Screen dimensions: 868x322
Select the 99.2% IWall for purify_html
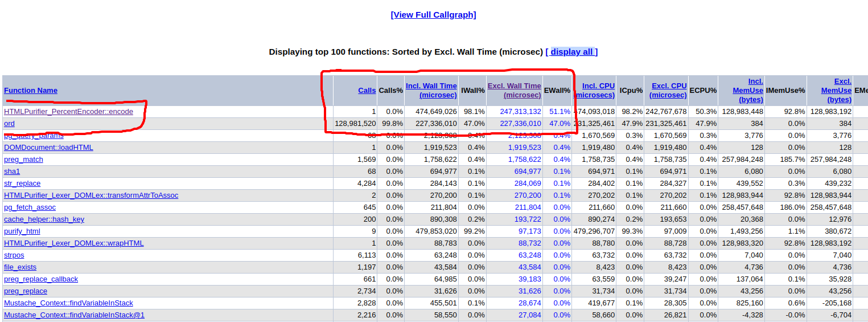[474, 231]
